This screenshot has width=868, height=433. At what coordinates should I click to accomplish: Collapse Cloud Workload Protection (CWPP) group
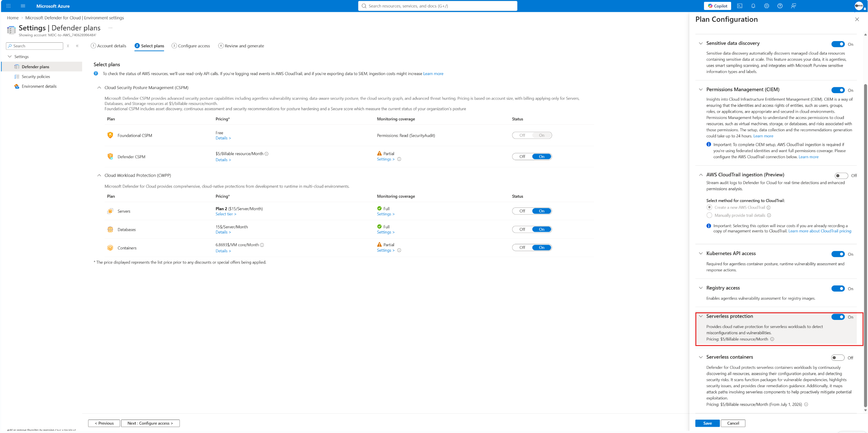click(x=99, y=175)
